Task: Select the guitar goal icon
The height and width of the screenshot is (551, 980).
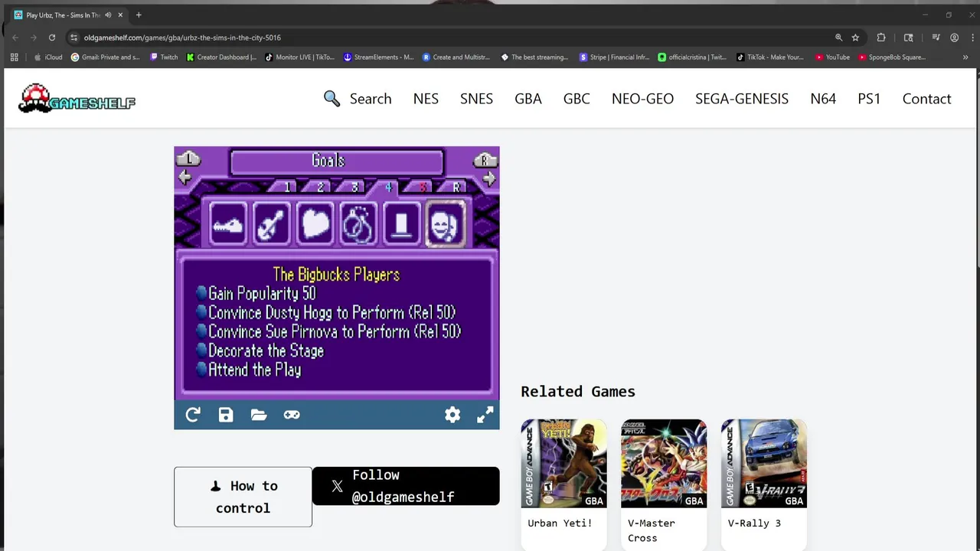Action: 271,224
